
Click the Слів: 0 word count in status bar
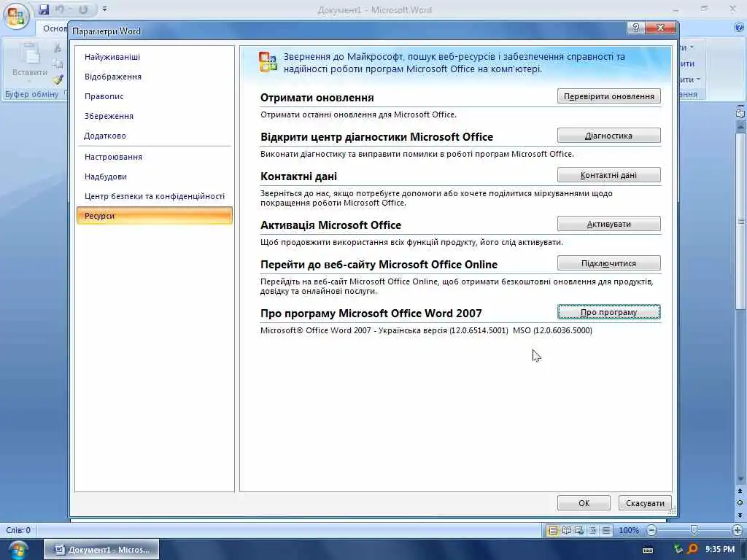point(18,530)
